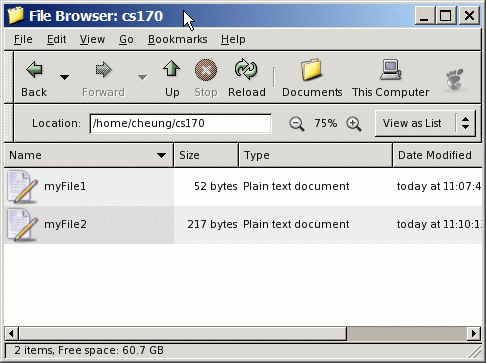Click the GNOME foot throbber icon

pos(455,79)
